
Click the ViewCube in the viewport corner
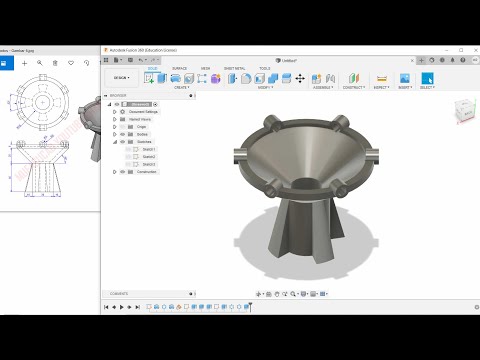coord(464,110)
